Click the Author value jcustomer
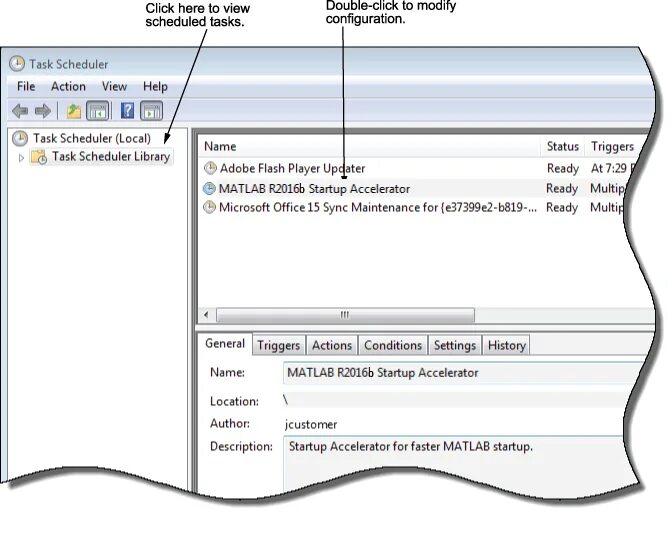The height and width of the screenshot is (533, 672). pos(311,424)
